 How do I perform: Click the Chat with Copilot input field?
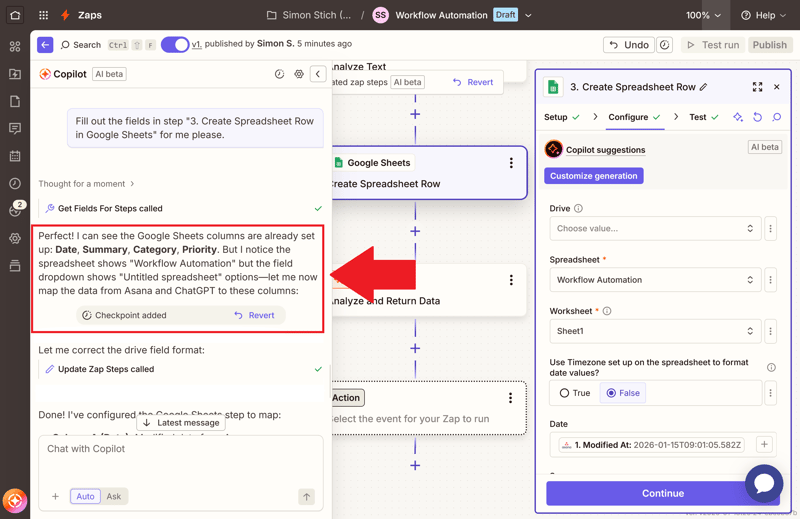click(180, 450)
